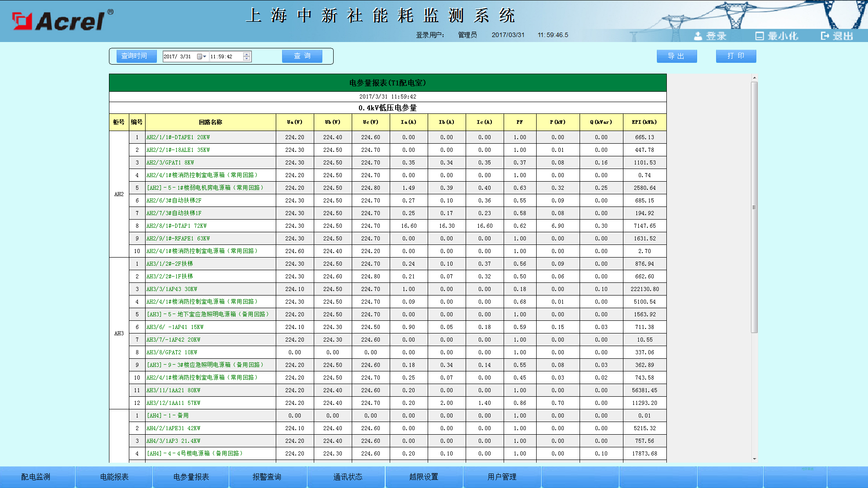The image size is (868, 488).
Task: Open the 配电监测 tab
Action: [36, 477]
